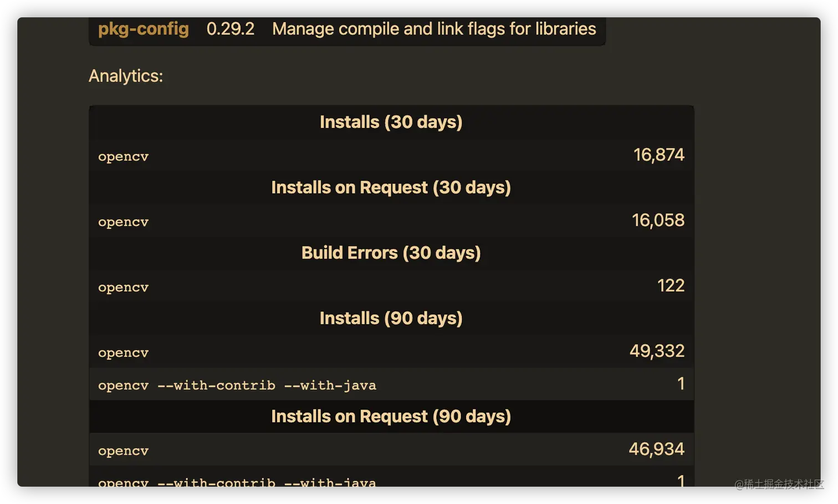The image size is (838, 504).
Task: Select the Installs (90 days) table header
Action: pyautogui.click(x=391, y=318)
